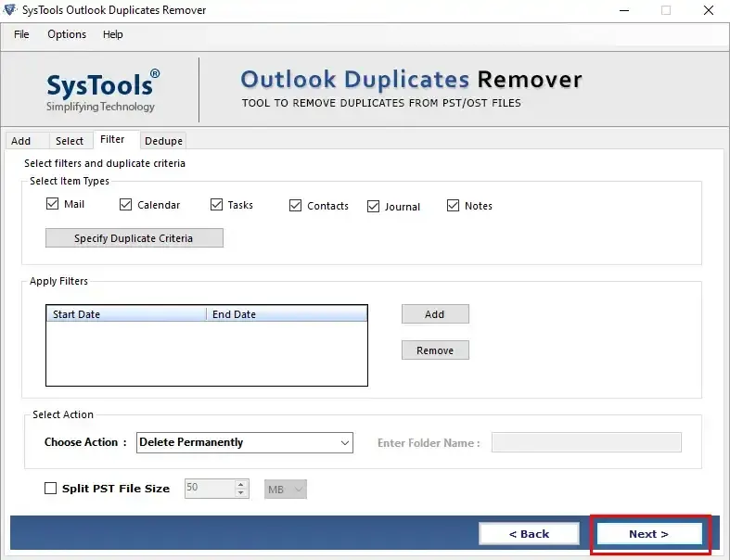Uncheck the Notes item type
The height and width of the screenshot is (560, 730).
point(453,206)
